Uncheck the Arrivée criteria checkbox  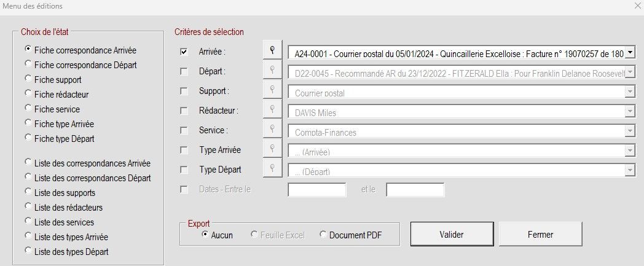click(184, 52)
